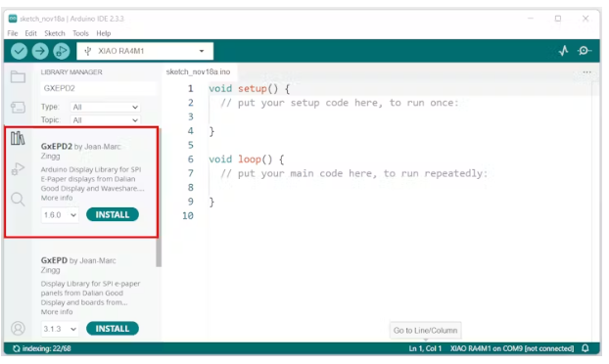The height and width of the screenshot is (364, 609).
Task: Open the Debug sidebar panel
Action: (x=18, y=168)
